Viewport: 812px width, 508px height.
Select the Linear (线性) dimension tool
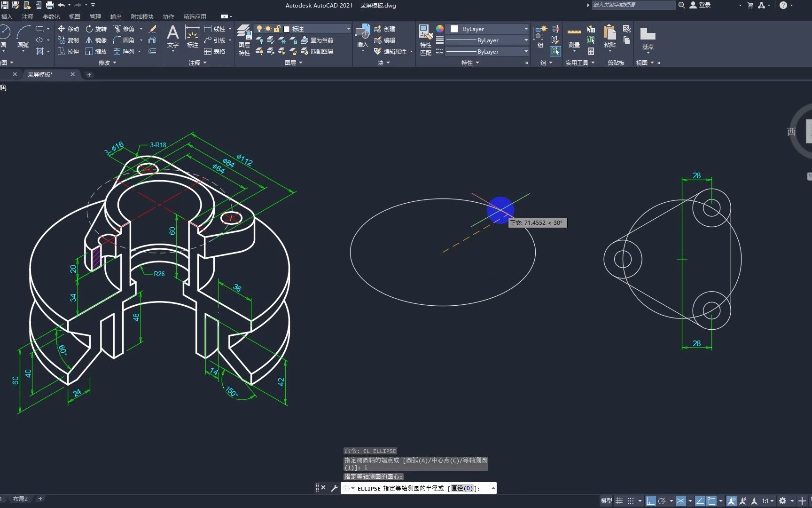[215, 29]
